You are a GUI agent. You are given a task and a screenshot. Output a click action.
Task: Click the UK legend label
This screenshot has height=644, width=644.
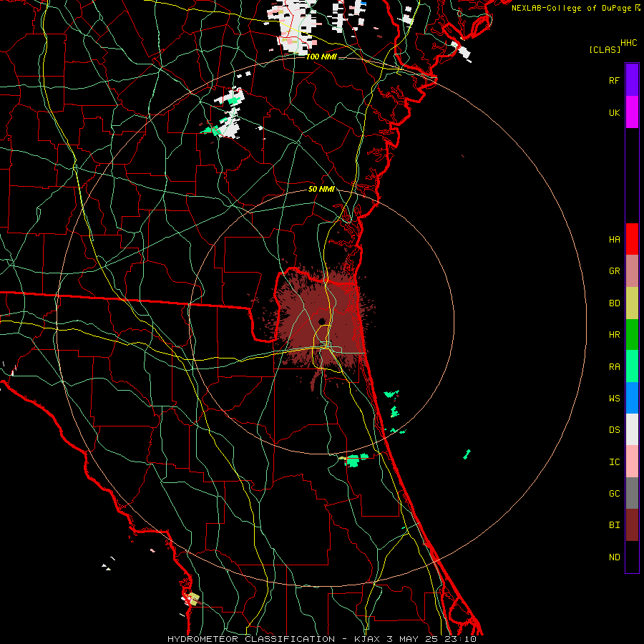(x=614, y=112)
